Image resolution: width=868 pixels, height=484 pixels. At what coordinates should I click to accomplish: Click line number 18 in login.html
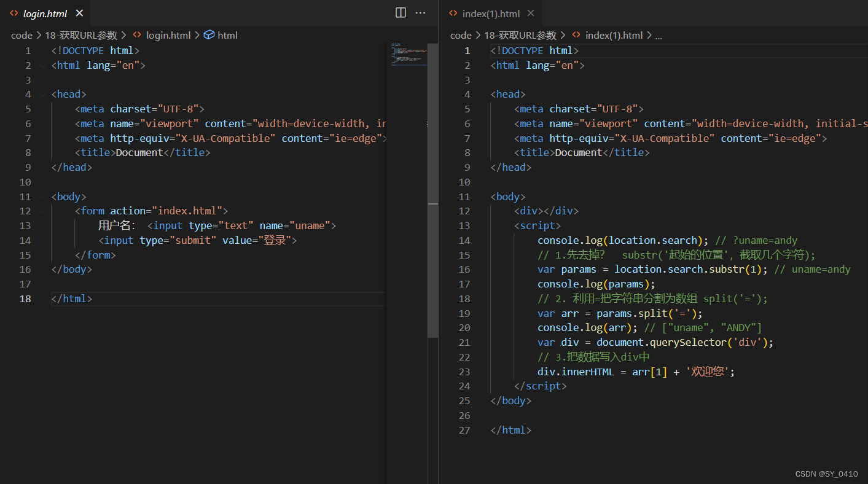tap(25, 299)
